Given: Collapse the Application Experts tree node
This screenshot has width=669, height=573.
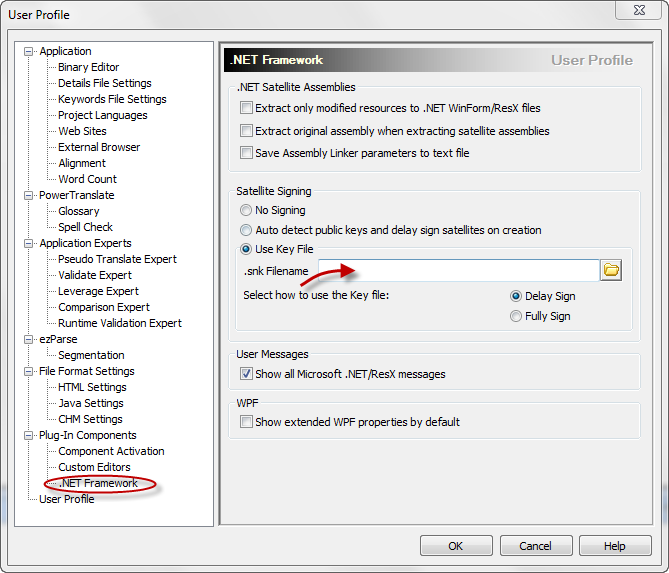Looking at the screenshot, I should pyautogui.click(x=29, y=244).
